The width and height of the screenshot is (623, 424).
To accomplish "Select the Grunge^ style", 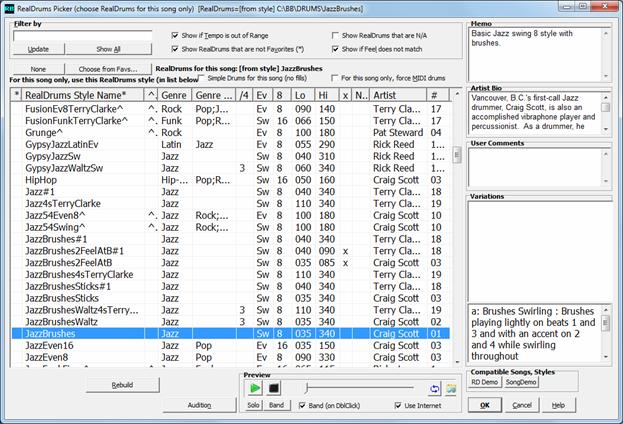I will pos(230,133).
